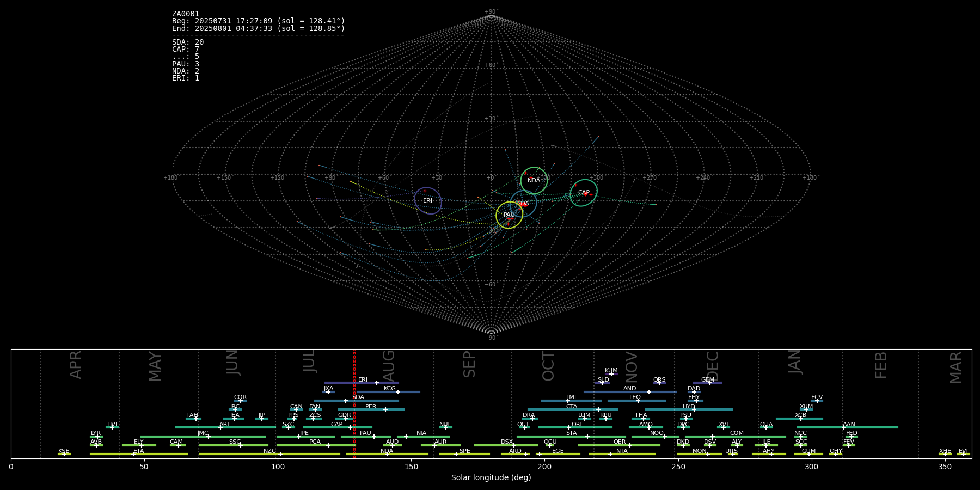The height and width of the screenshot is (490, 980).
Task: Click the 50 tick on solar longitude axis
Action: [x=144, y=467]
